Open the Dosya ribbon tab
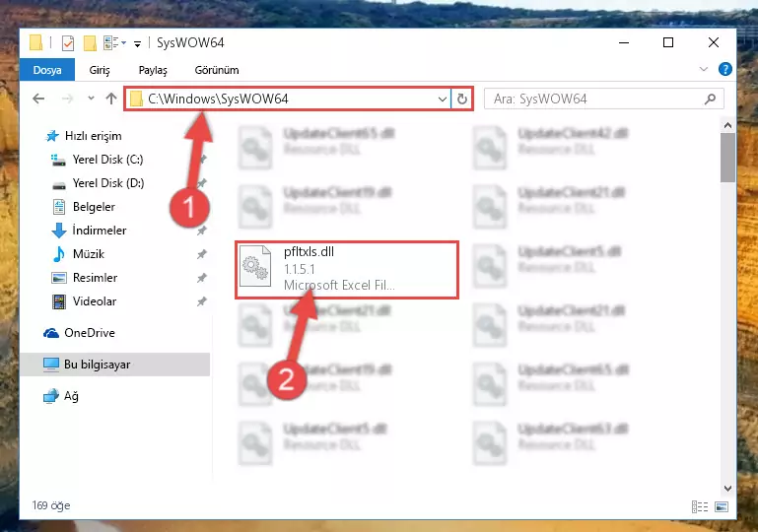This screenshot has height=532, width=758. tap(47, 70)
